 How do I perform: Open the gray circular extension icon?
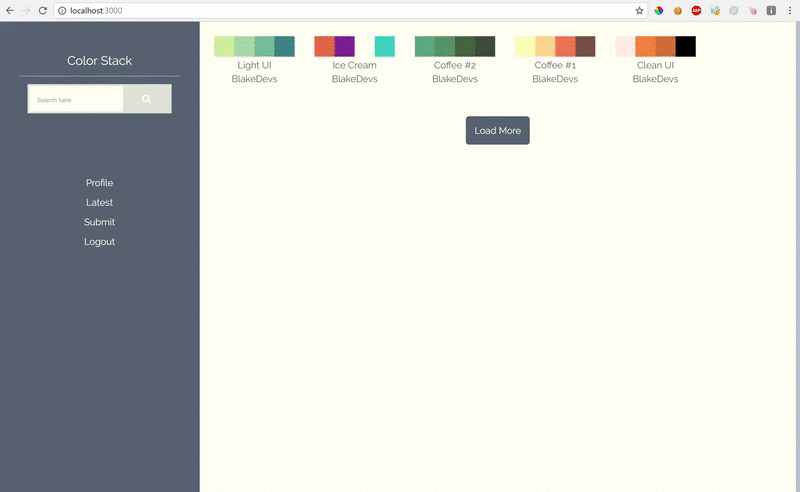pos(734,10)
